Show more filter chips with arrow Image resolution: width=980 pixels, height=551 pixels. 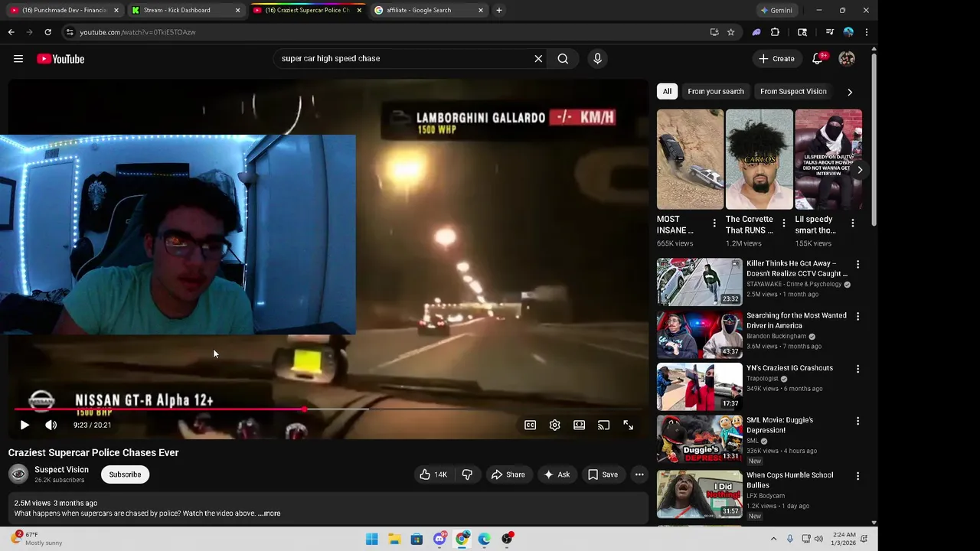[x=850, y=92]
